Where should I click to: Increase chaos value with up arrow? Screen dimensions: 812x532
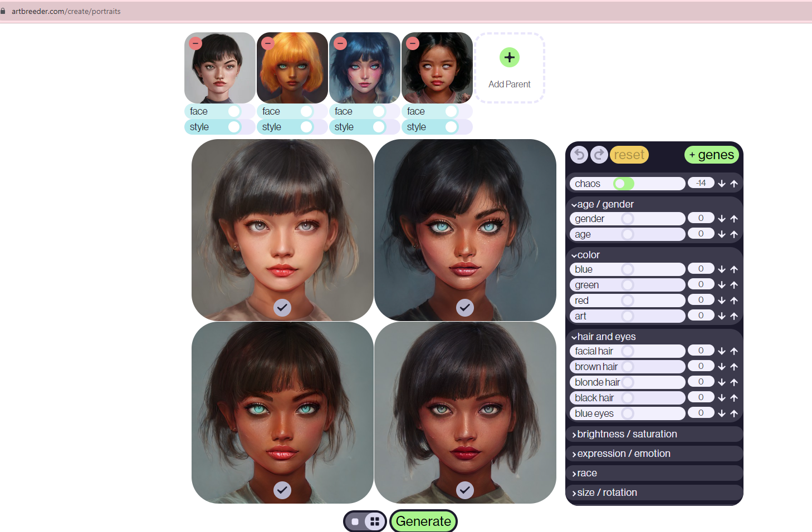coord(734,184)
